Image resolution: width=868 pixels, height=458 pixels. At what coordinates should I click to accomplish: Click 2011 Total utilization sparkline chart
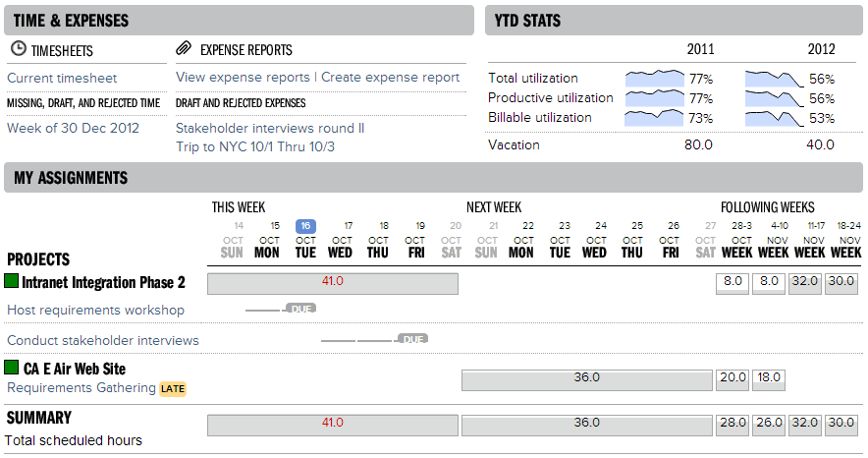coord(655,78)
